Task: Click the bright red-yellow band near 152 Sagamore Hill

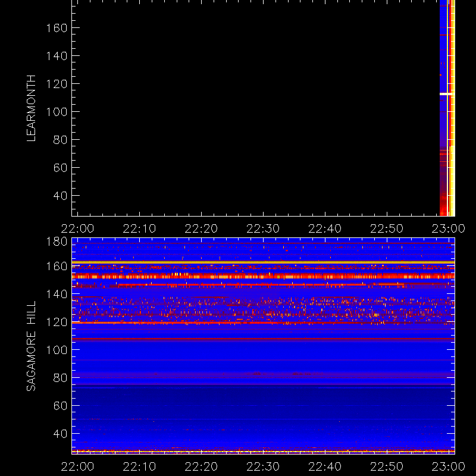Action: coord(263,276)
